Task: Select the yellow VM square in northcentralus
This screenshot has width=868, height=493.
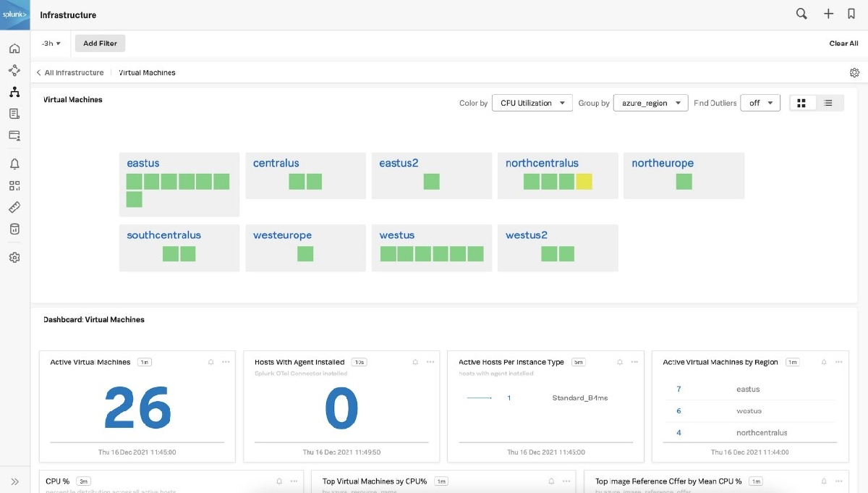Action: tap(584, 182)
